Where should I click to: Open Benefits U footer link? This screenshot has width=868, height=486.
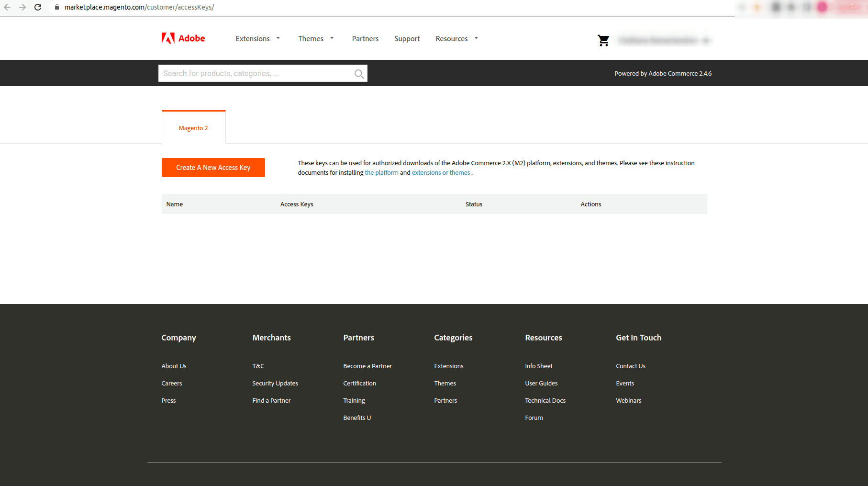click(357, 418)
